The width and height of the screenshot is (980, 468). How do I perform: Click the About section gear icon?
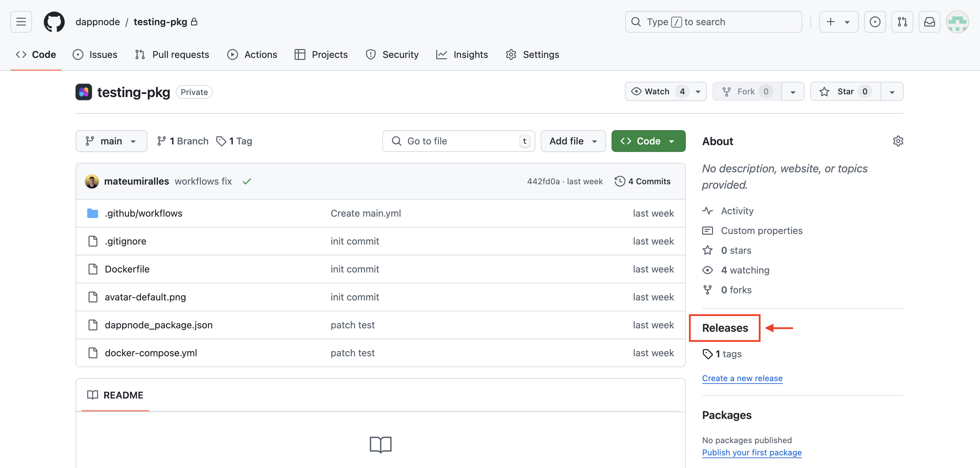point(898,141)
